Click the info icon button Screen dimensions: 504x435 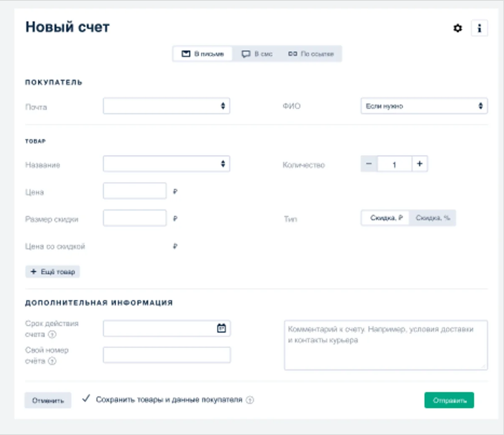click(x=480, y=29)
